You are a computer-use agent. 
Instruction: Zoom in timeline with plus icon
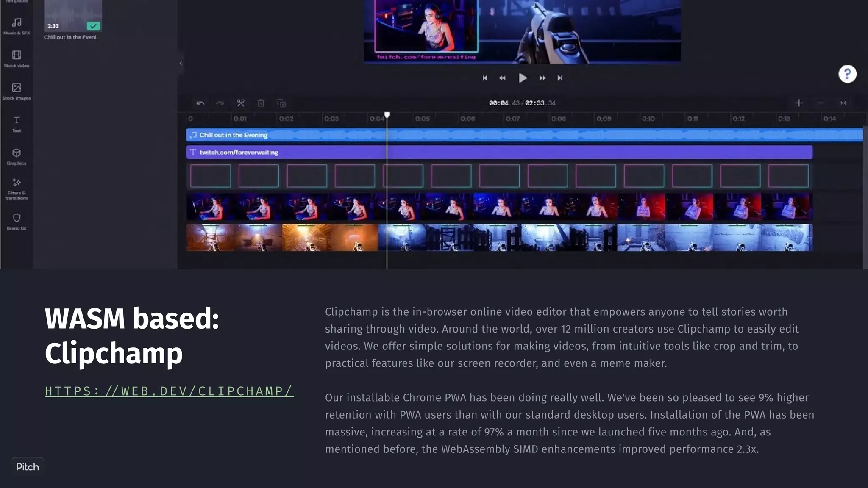point(799,103)
